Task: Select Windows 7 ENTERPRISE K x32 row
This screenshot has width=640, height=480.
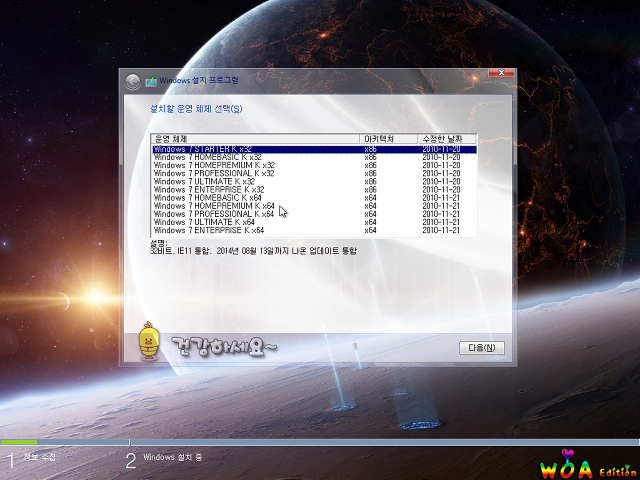Action: [314, 190]
